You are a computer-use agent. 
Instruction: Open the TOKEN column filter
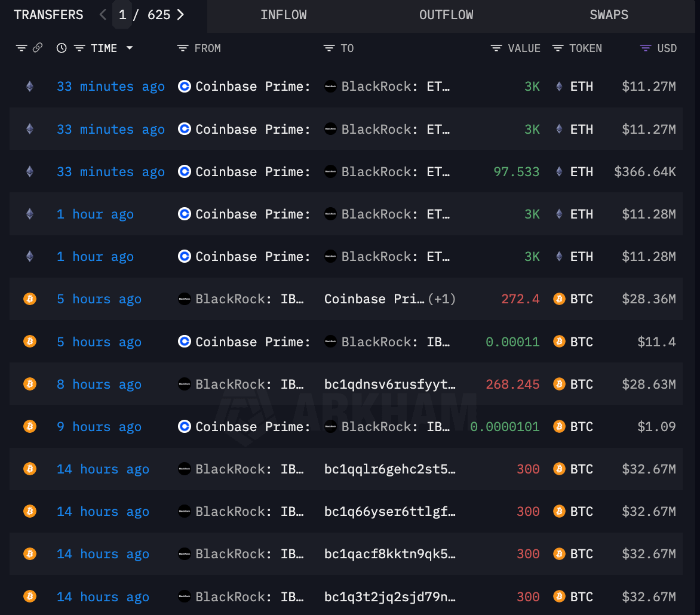tap(558, 48)
